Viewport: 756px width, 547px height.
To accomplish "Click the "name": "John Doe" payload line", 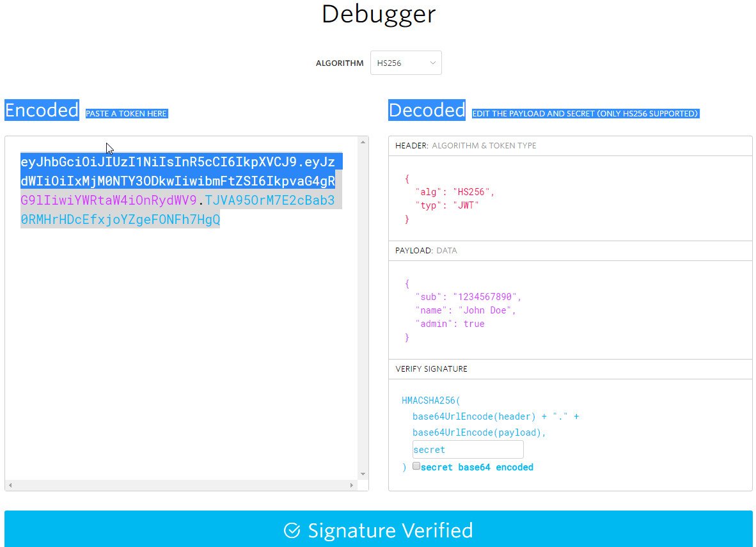I will click(465, 310).
